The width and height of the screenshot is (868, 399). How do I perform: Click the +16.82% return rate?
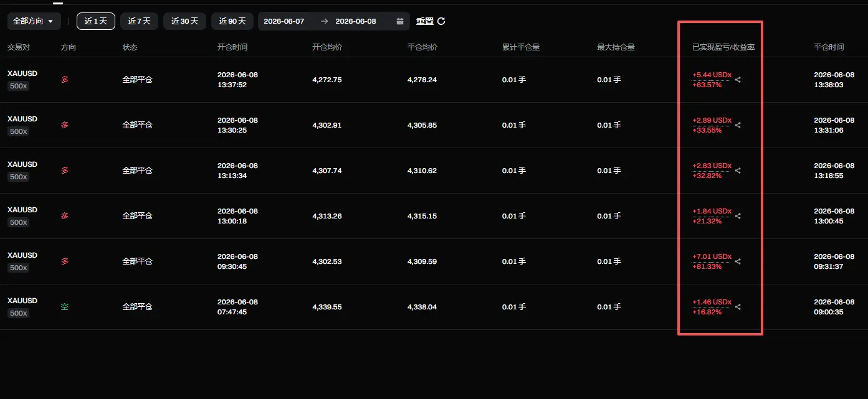(707, 312)
